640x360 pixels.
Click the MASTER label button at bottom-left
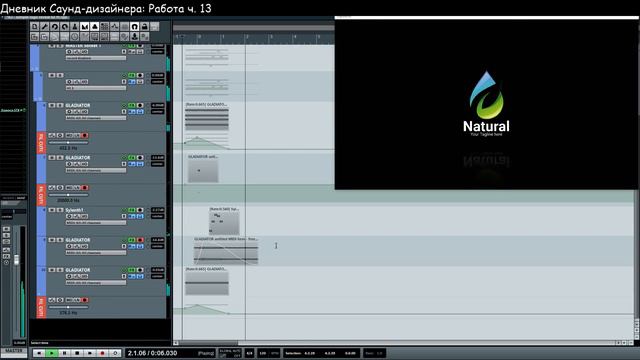tap(14, 351)
